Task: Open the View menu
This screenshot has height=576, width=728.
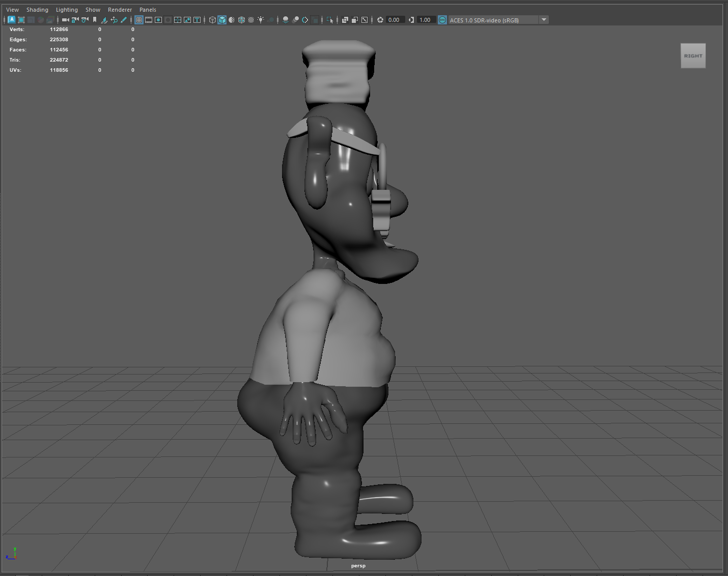Action: point(12,10)
